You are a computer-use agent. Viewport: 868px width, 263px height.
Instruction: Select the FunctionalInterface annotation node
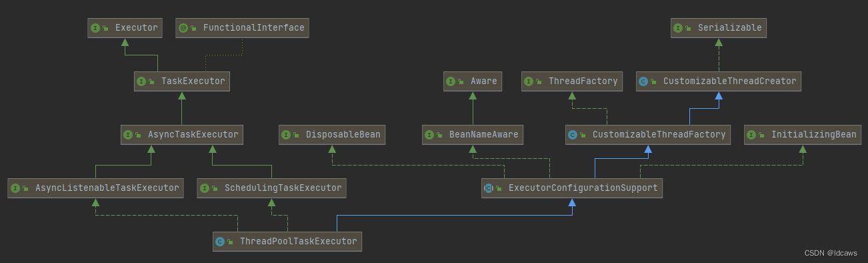(243, 28)
